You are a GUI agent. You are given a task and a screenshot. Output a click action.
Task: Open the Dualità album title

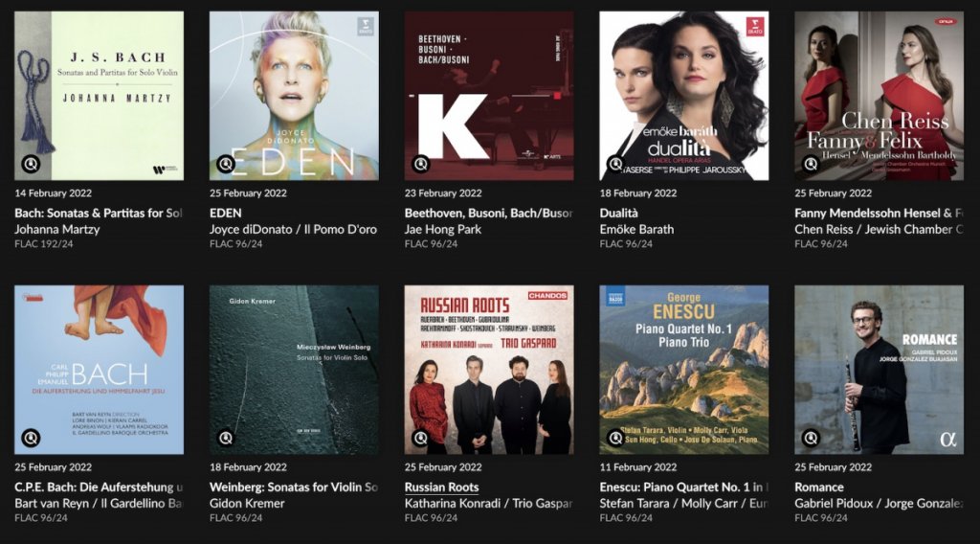(x=619, y=214)
